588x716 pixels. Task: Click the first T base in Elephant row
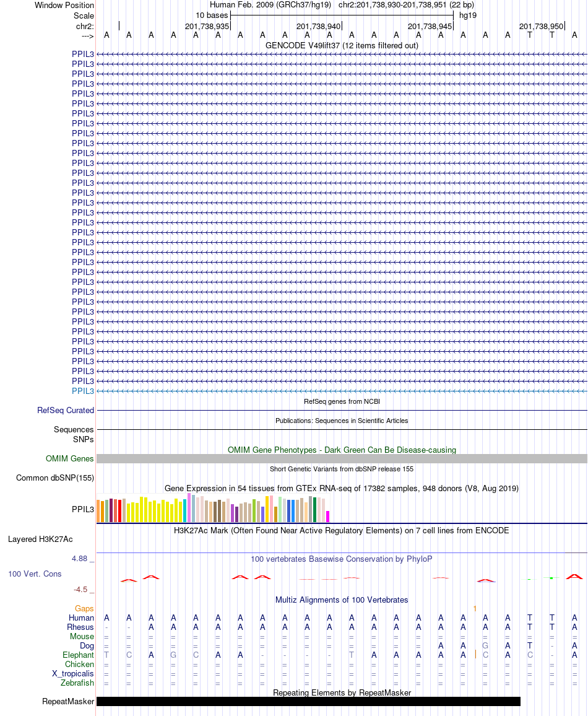[106, 655]
